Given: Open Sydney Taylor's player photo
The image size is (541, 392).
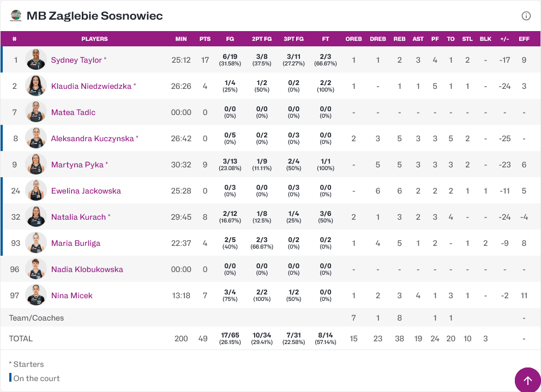Looking at the screenshot, I should (36, 59).
